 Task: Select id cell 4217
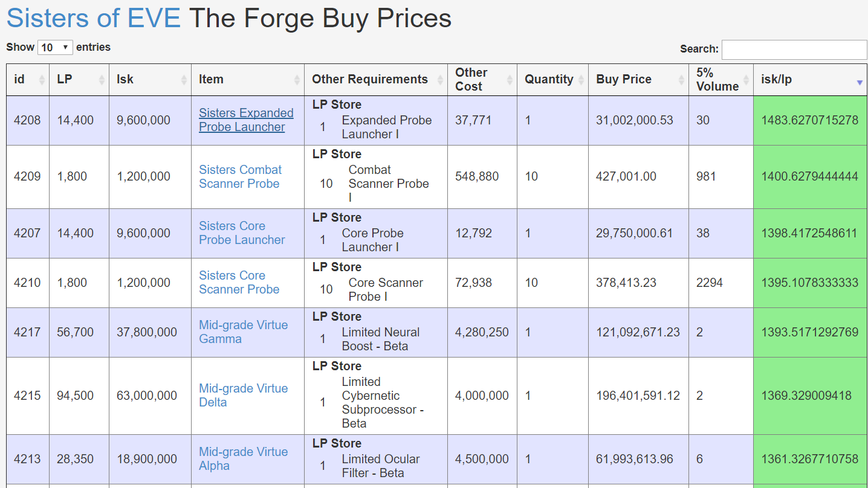click(27, 332)
